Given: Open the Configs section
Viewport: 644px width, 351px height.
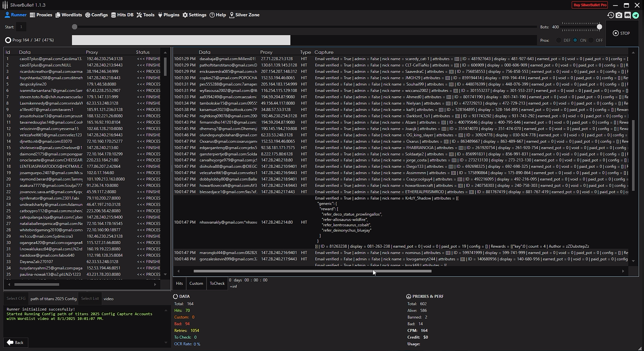Looking at the screenshot, I should click(x=96, y=15).
